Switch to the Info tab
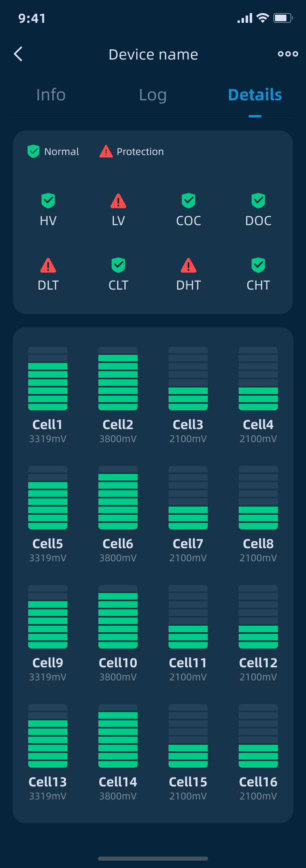Screen dimensions: 306x868 tap(51, 95)
